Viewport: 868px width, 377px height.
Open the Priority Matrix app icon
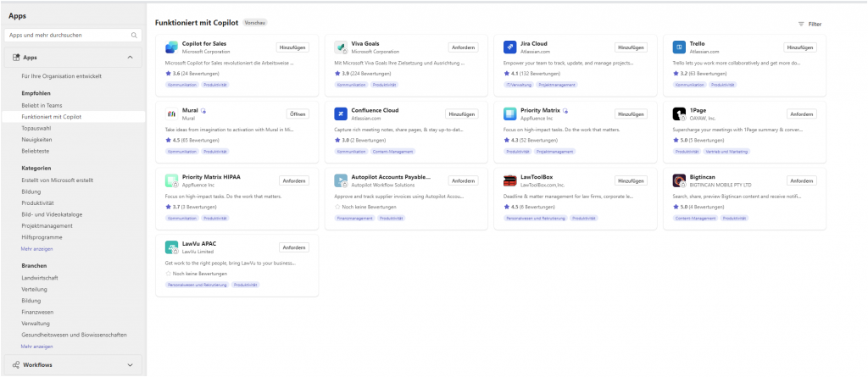click(x=509, y=114)
